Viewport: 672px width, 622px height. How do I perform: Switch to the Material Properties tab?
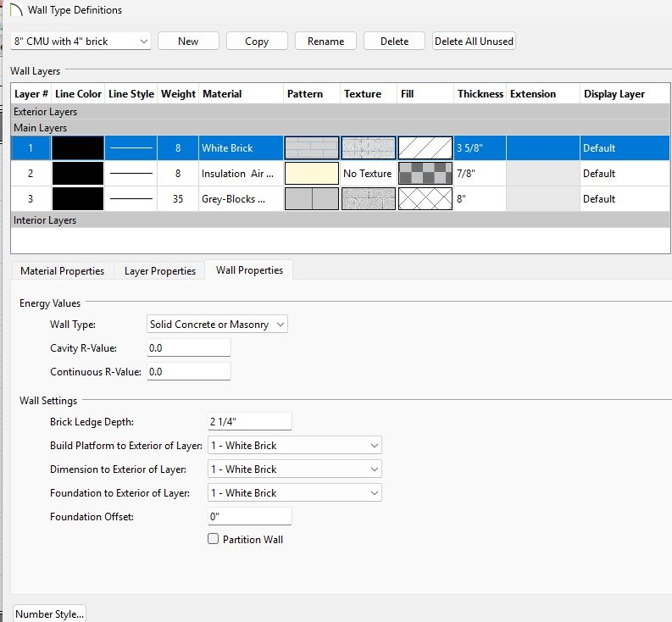point(62,271)
